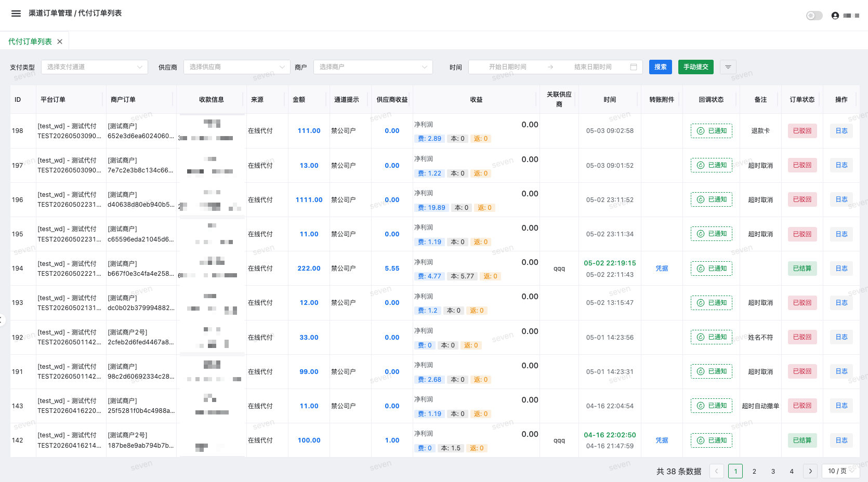
Task: Select page 3 in pagination
Action: click(x=773, y=471)
